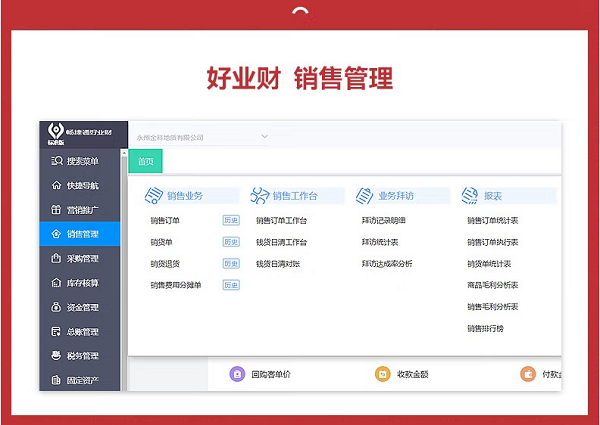Click the 采购管理 sidebar icon

pyautogui.click(x=56, y=258)
